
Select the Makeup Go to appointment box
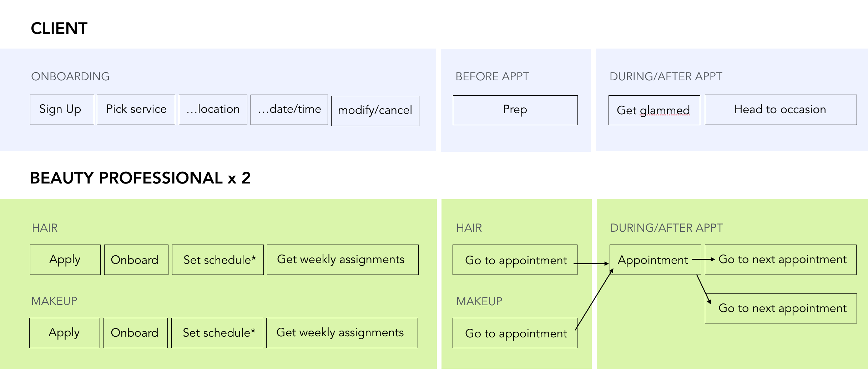tap(515, 333)
